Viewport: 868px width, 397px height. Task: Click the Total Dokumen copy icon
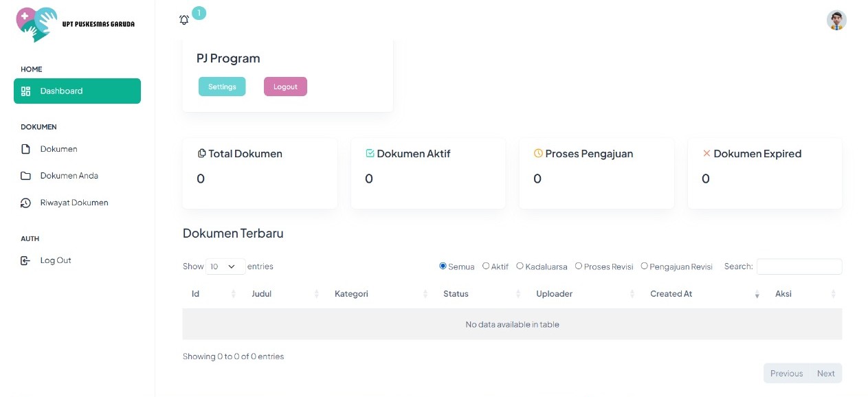pos(200,153)
